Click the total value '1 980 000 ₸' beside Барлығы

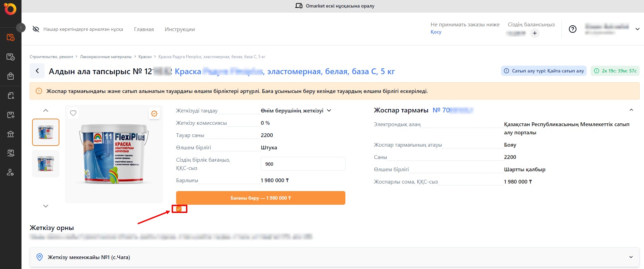point(275,180)
